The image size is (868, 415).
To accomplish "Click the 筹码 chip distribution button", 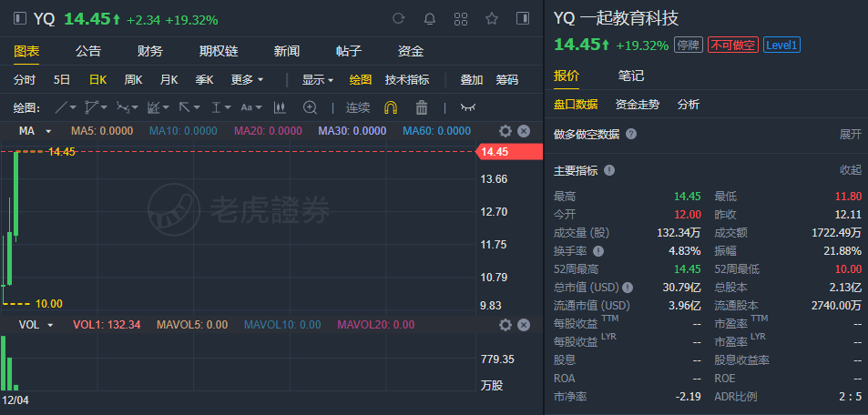I will click(507, 80).
